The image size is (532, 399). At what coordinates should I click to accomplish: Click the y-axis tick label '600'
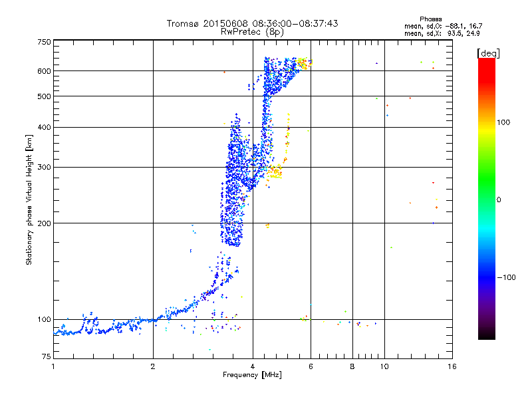pos(44,71)
